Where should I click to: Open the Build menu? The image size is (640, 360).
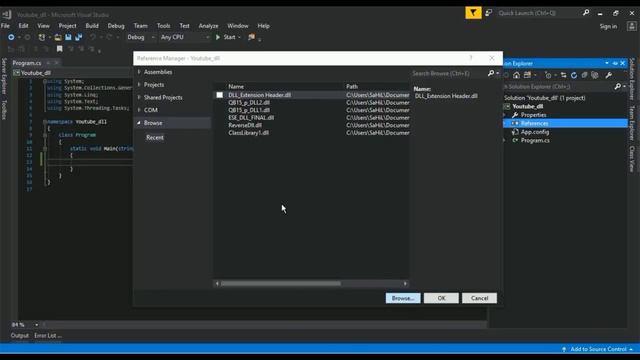tap(92, 26)
